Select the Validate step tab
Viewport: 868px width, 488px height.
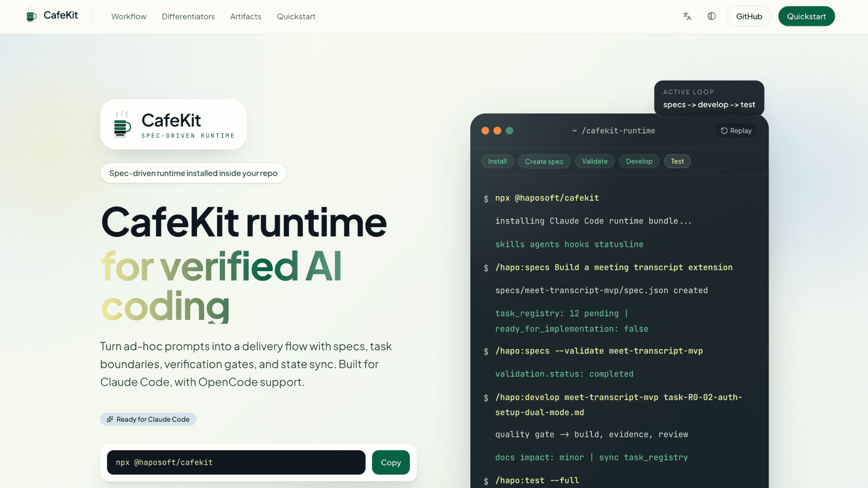click(x=594, y=161)
